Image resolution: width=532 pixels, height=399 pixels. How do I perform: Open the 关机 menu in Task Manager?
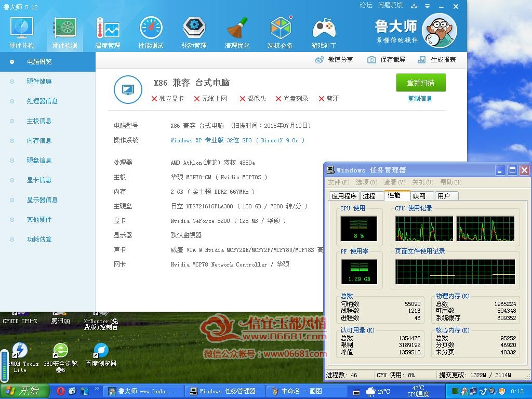tap(423, 182)
